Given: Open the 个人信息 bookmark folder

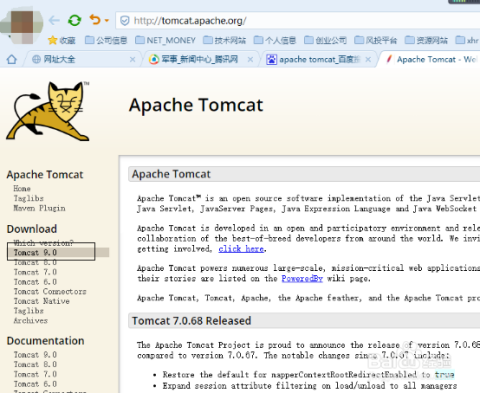Looking at the screenshot, I should [x=275, y=40].
